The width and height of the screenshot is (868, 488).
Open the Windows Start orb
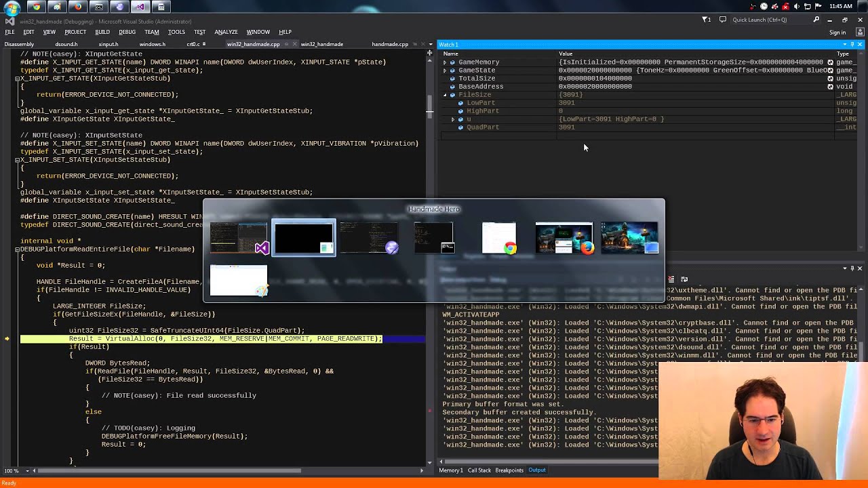click(12, 8)
